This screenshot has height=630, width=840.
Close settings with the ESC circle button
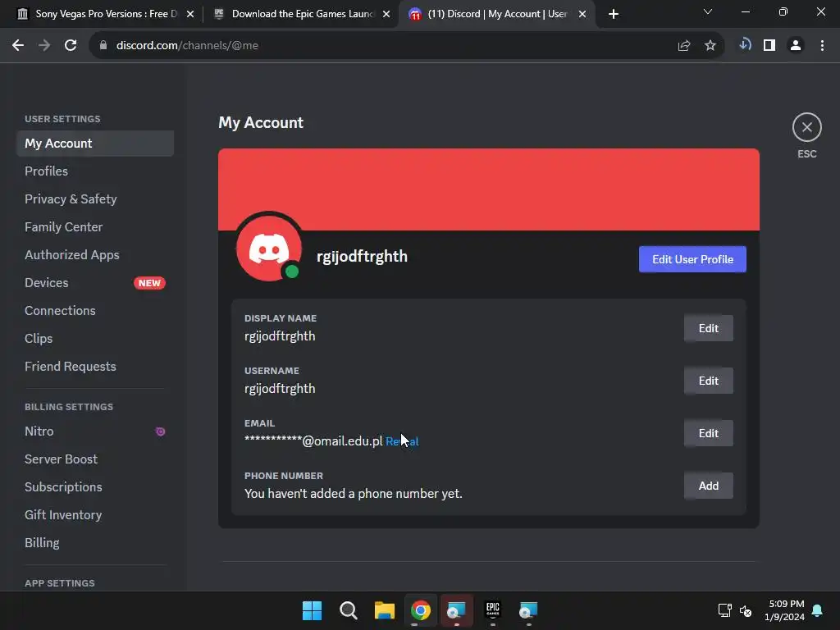[x=806, y=127]
